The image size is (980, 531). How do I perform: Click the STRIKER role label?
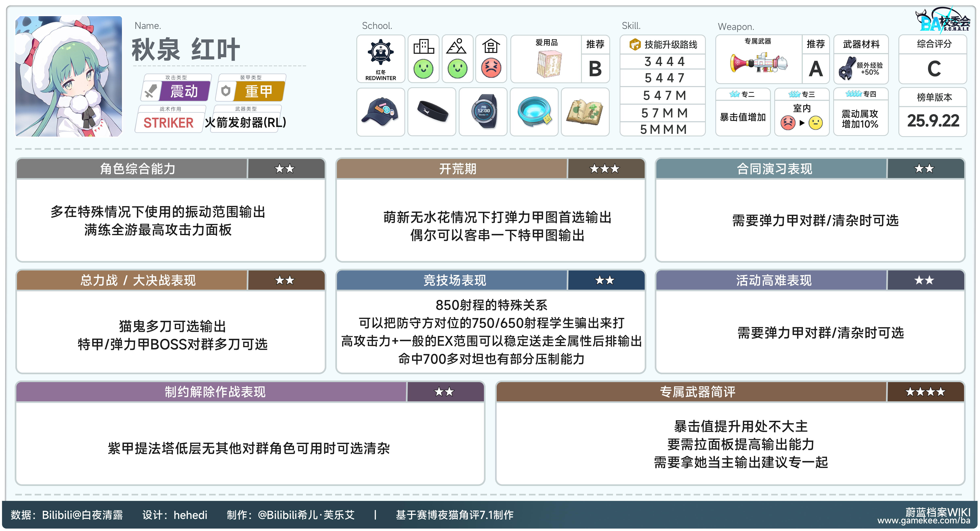[x=168, y=123]
